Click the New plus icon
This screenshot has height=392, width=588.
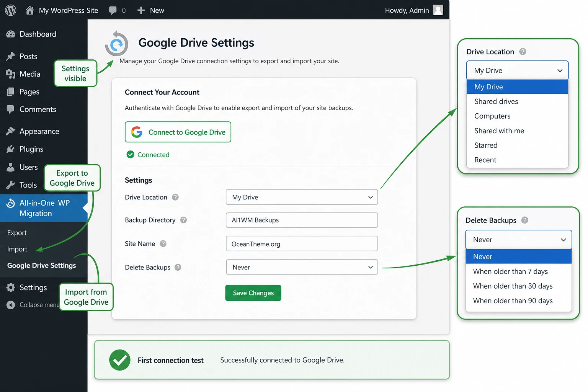tap(141, 10)
